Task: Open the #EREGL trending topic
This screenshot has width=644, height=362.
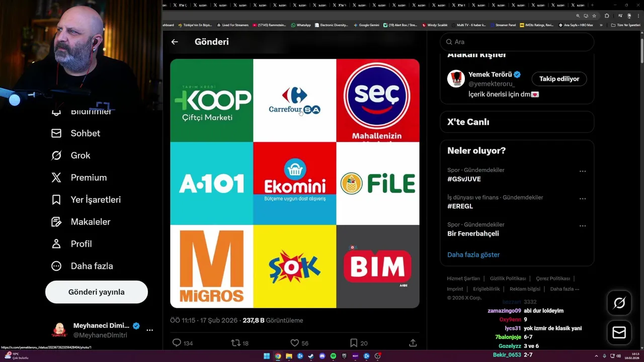Action: tap(460, 206)
